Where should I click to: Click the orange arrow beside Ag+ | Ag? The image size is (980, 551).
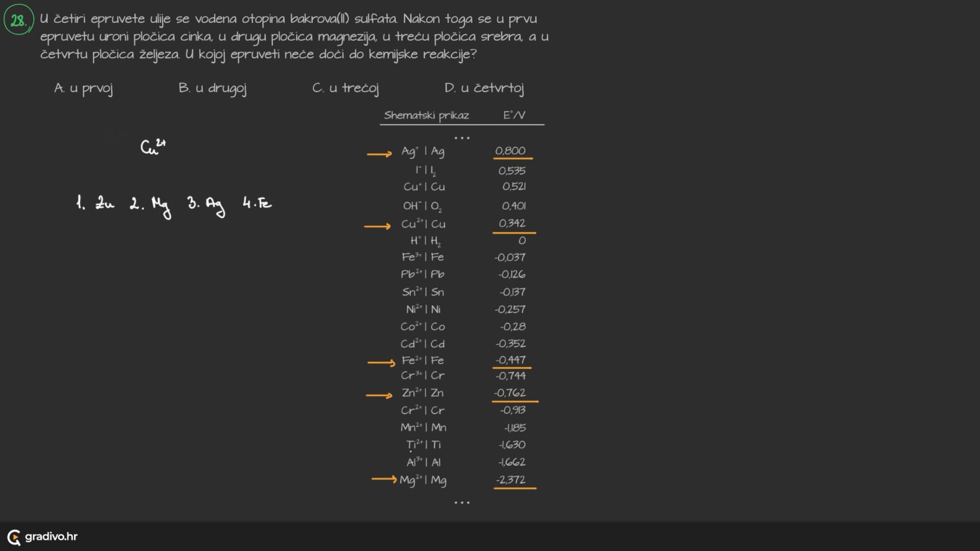tap(379, 154)
